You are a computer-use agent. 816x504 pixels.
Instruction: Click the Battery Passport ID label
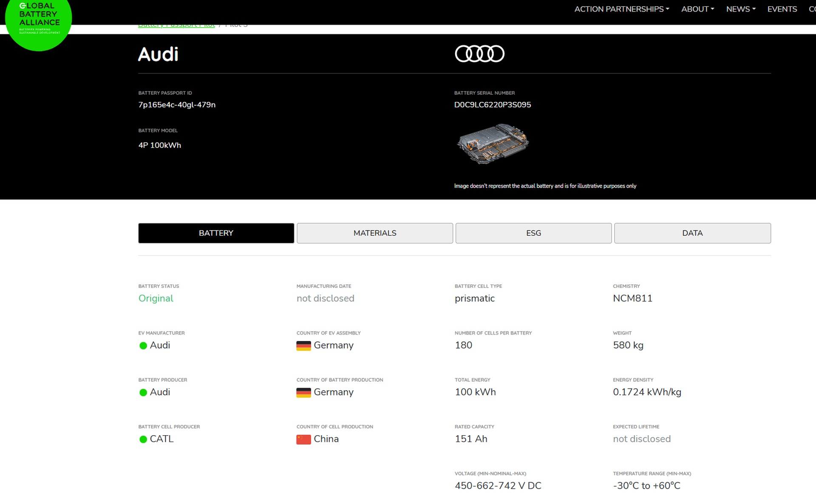click(165, 93)
